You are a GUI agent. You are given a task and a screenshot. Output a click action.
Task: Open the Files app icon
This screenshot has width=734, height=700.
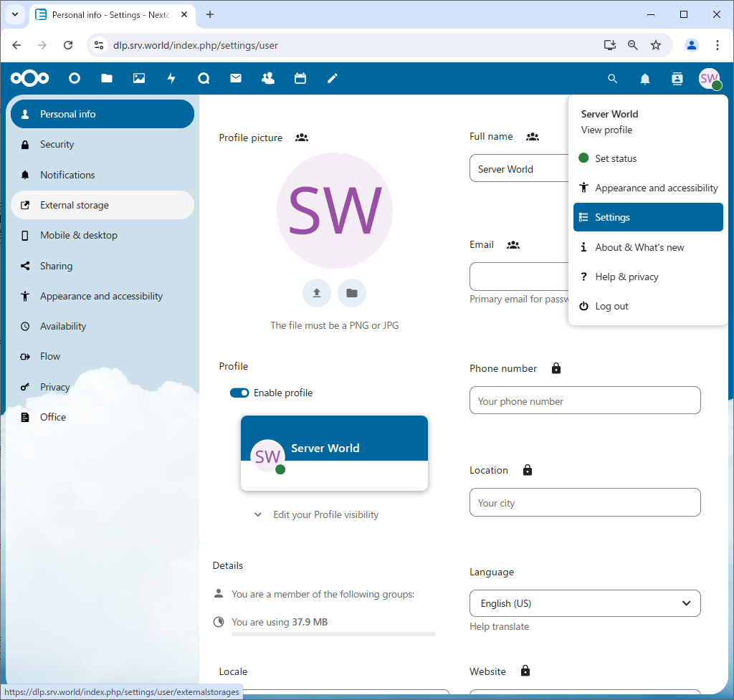coord(107,79)
